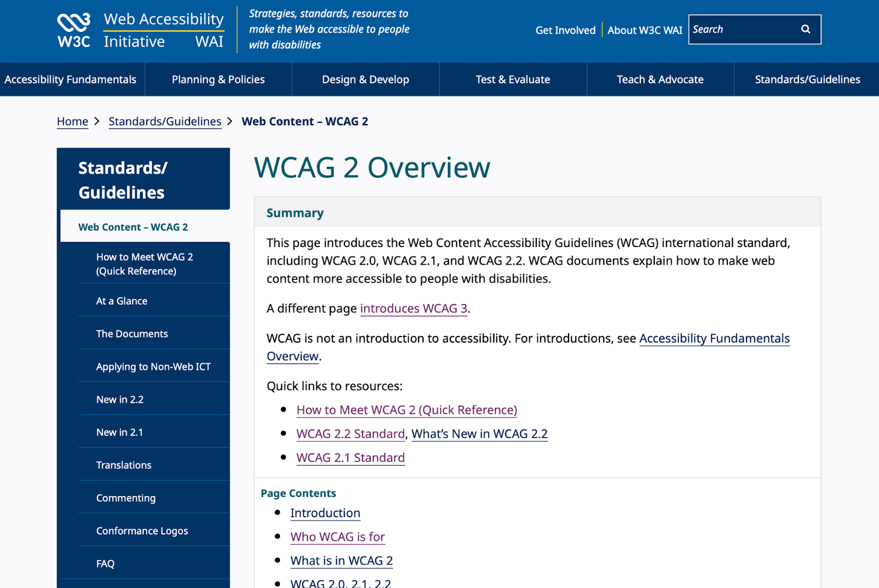Viewport: 879px width, 588px height.
Task: Open Commenting sidebar item
Action: coord(154,498)
